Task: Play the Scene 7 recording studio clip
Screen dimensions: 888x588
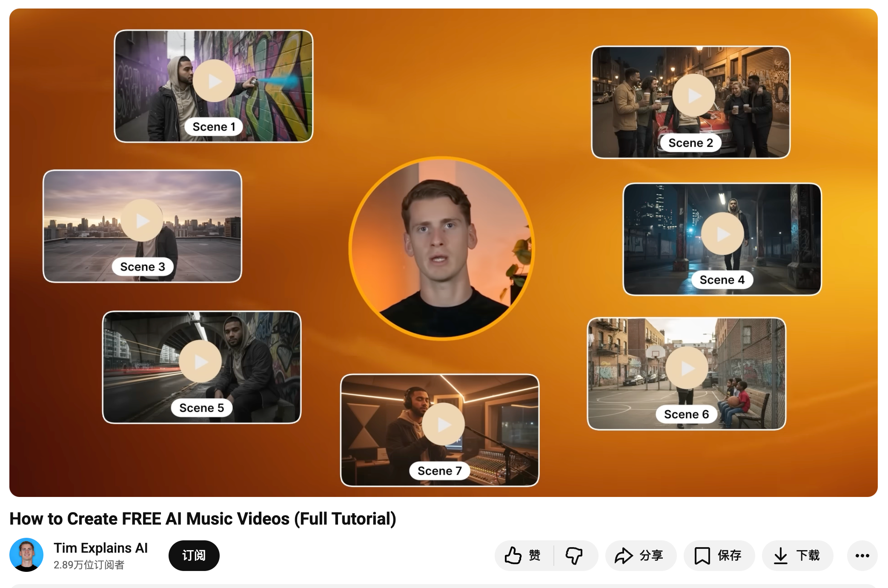Action: coord(443,424)
